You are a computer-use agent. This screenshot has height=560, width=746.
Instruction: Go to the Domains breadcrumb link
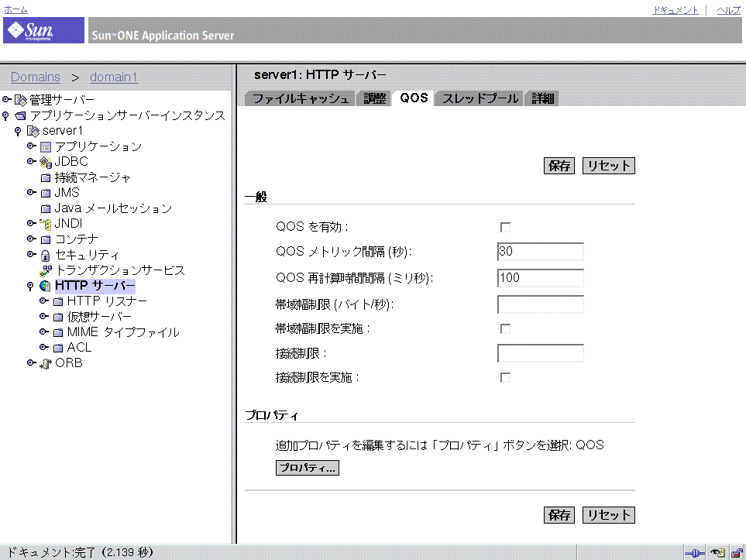click(x=35, y=77)
